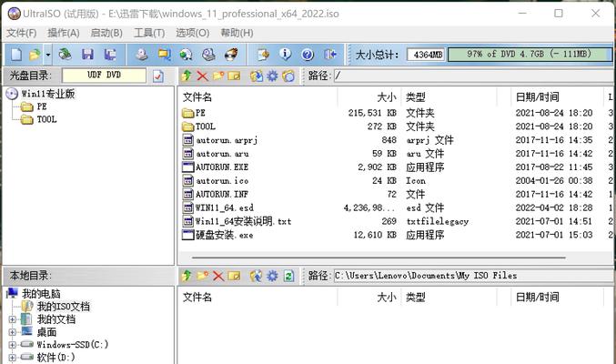Open the 操作(A) menu
This screenshot has width=616, height=364.
(x=64, y=33)
